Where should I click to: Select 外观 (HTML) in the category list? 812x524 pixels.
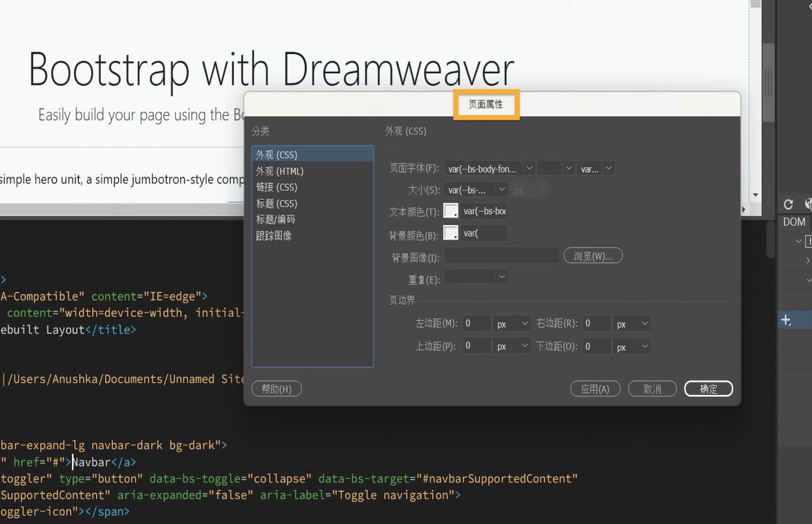tap(313, 171)
